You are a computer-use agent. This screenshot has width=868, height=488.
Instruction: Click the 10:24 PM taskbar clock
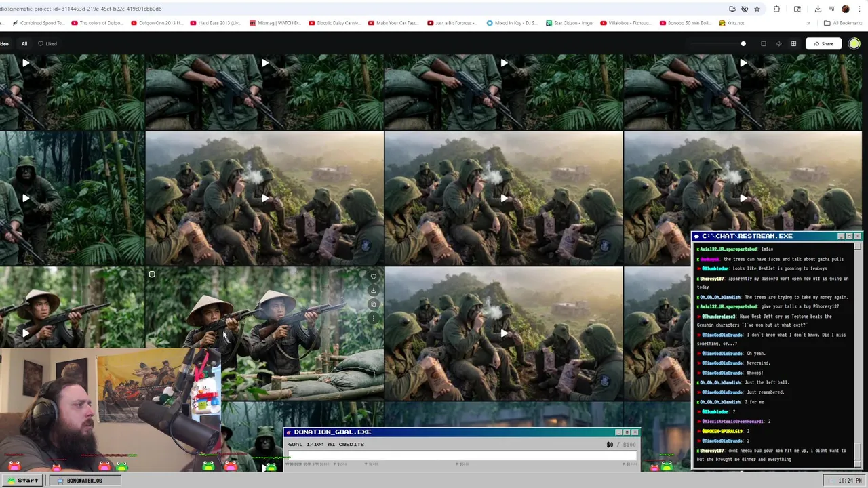point(850,481)
